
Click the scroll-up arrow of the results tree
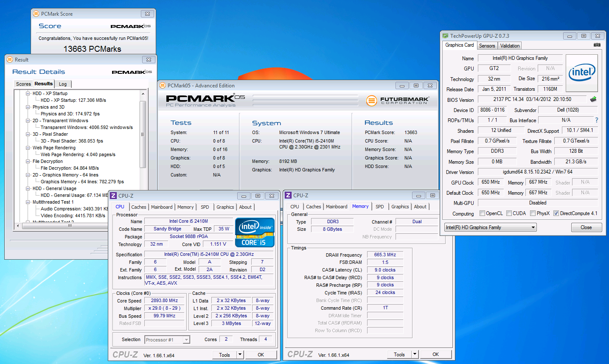[x=143, y=93]
